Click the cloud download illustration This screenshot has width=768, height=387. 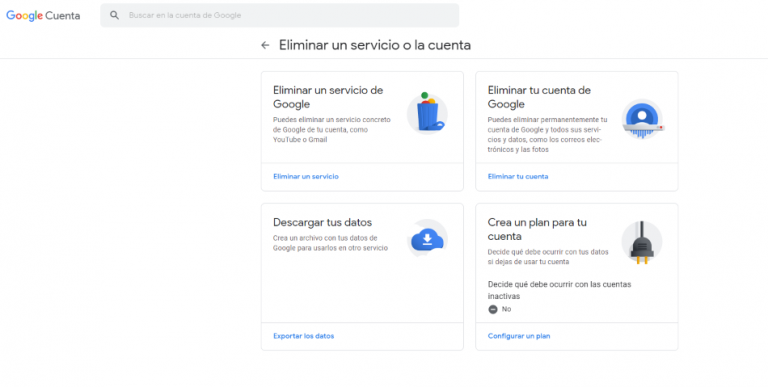coord(427,239)
